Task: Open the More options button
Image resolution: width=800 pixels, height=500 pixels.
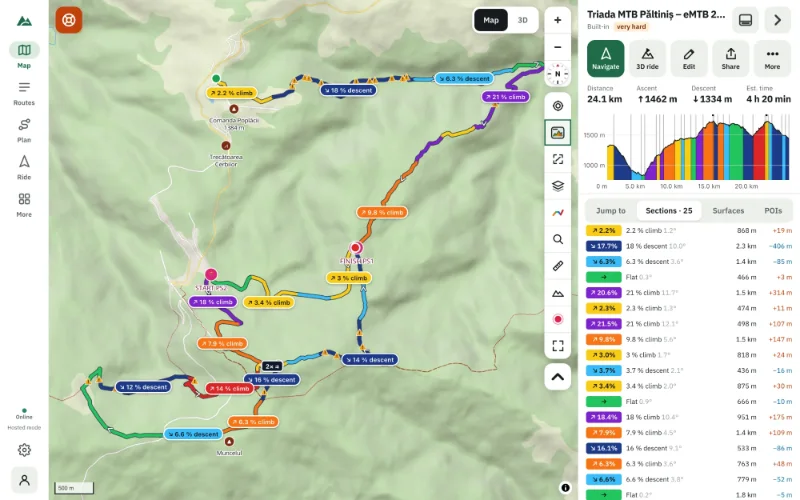Action: coord(772,59)
